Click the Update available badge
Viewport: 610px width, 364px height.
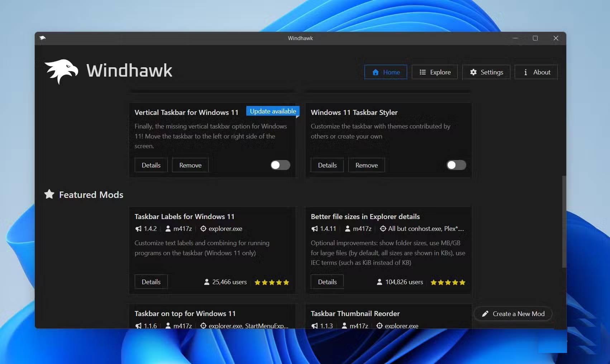point(273,111)
